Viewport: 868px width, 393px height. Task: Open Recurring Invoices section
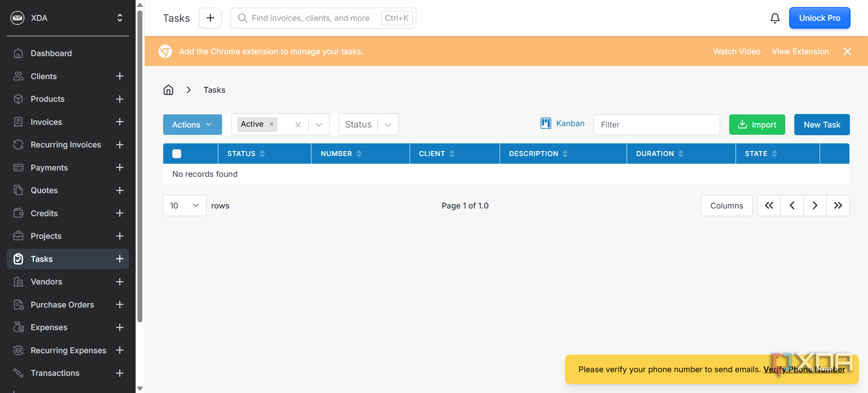[x=66, y=145]
